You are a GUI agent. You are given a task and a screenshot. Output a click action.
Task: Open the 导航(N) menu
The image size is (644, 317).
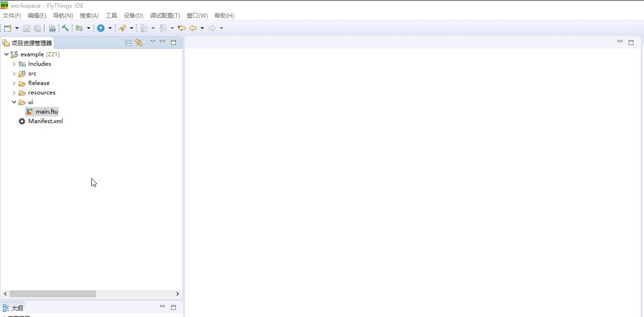[x=63, y=16]
